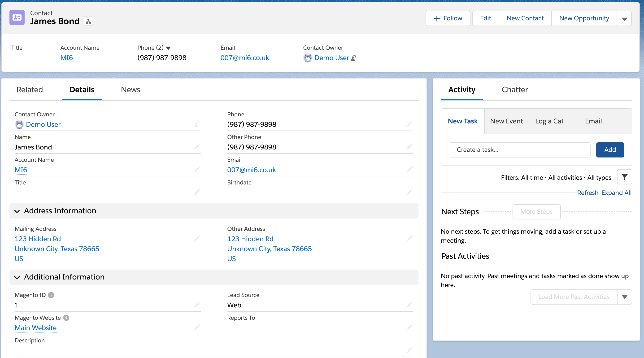Edit the Email field with pencil icon
This screenshot has height=358, width=644.
point(409,170)
